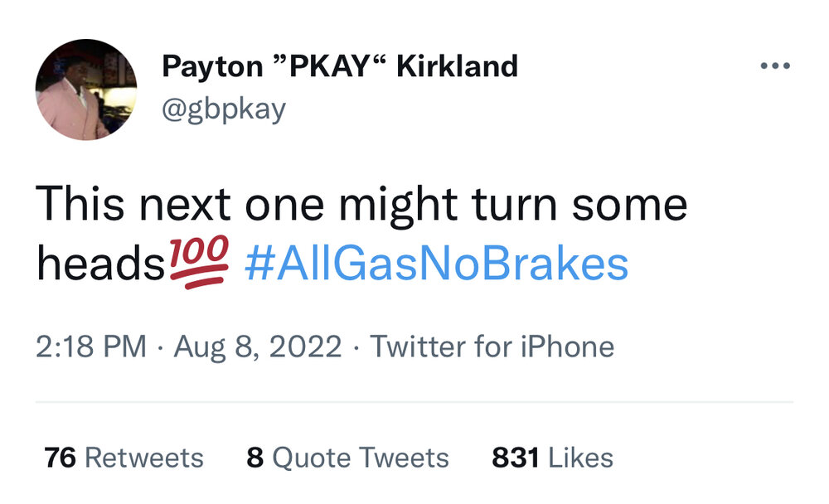Click the surname Kirkland in display name
This screenshot has height=504, width=829.
click(457, 65)
